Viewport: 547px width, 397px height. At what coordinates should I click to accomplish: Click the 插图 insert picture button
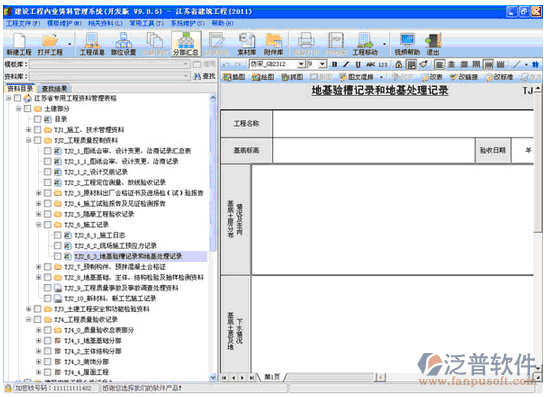234,77
